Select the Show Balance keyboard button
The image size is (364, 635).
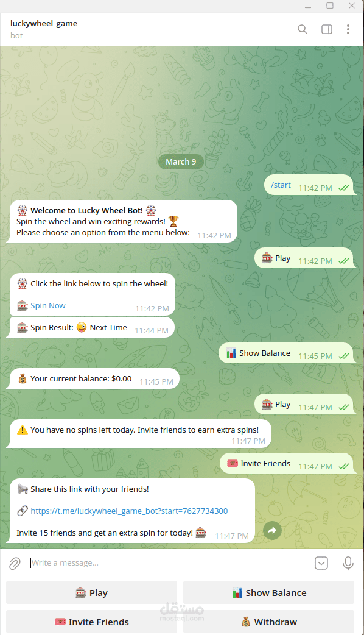coord(268,592)
